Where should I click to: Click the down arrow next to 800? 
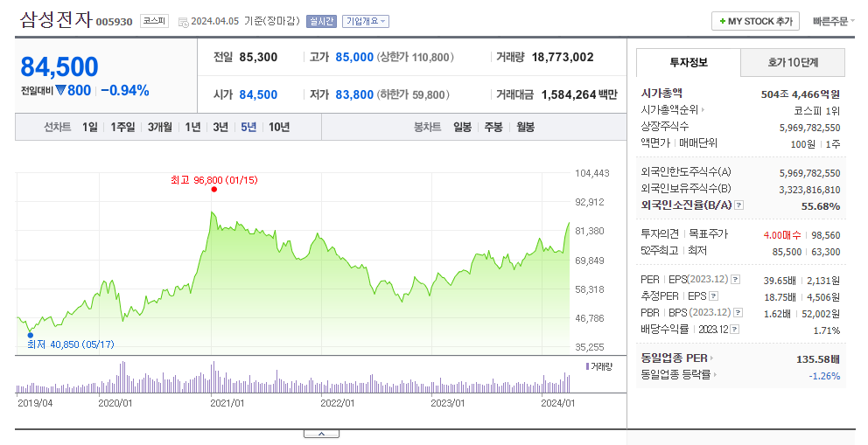coord(60,90)
